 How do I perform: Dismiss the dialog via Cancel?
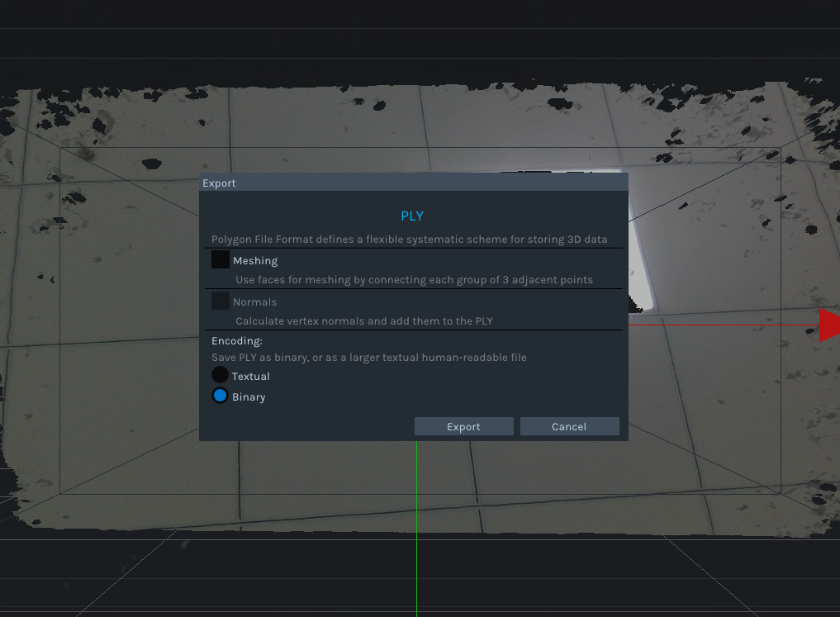point(568,426)
